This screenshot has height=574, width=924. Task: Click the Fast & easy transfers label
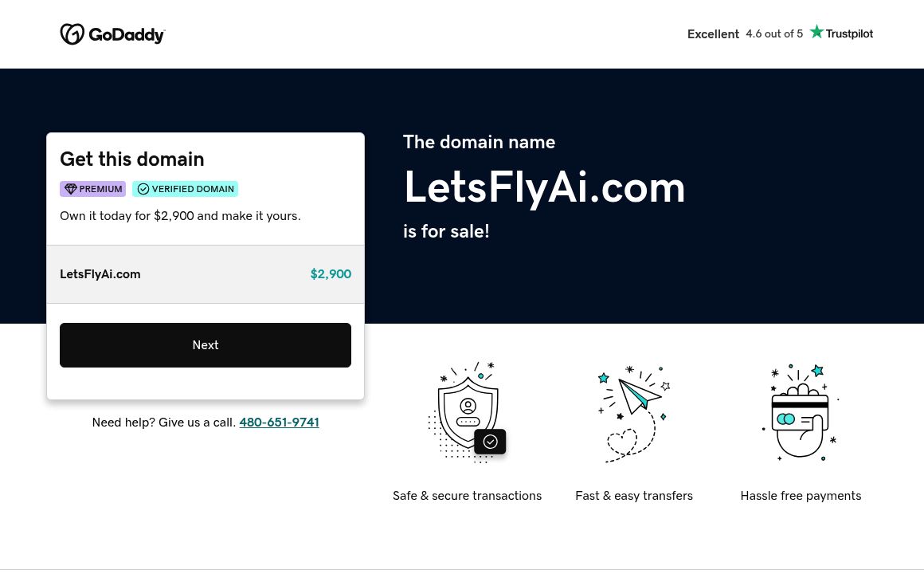tap(634, 495)
